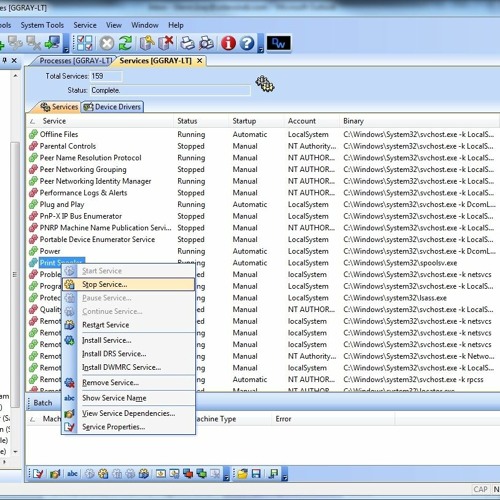
Task: Click the Total Services value field
Action: click(106, 76)
